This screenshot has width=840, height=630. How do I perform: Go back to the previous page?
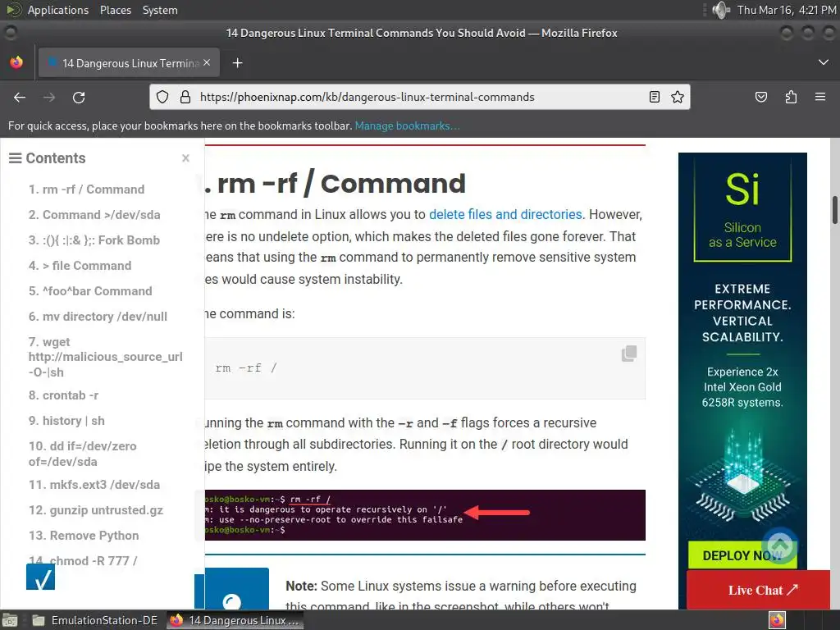20,97
